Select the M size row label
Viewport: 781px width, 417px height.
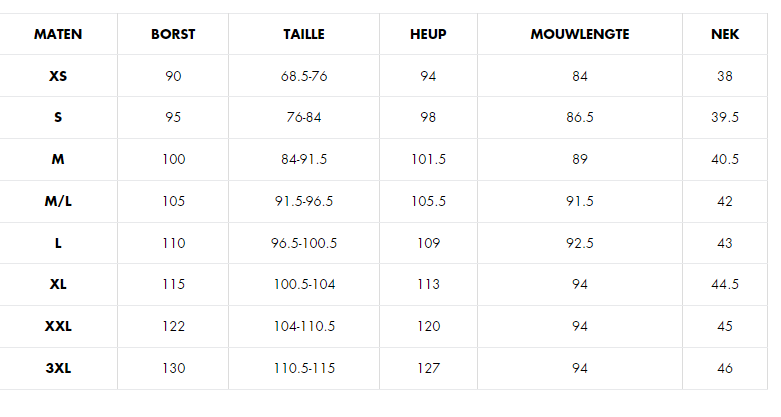(x=58, y=159)
